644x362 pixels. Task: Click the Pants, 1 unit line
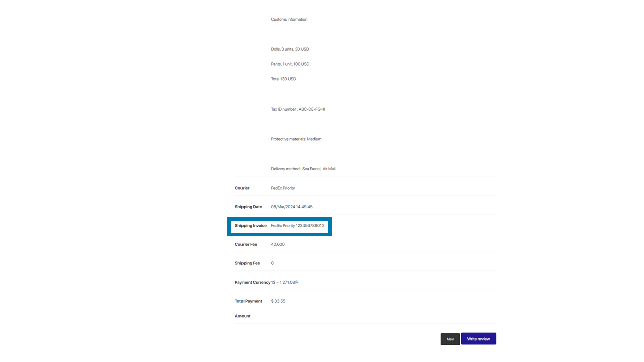(x=290, y=64)
